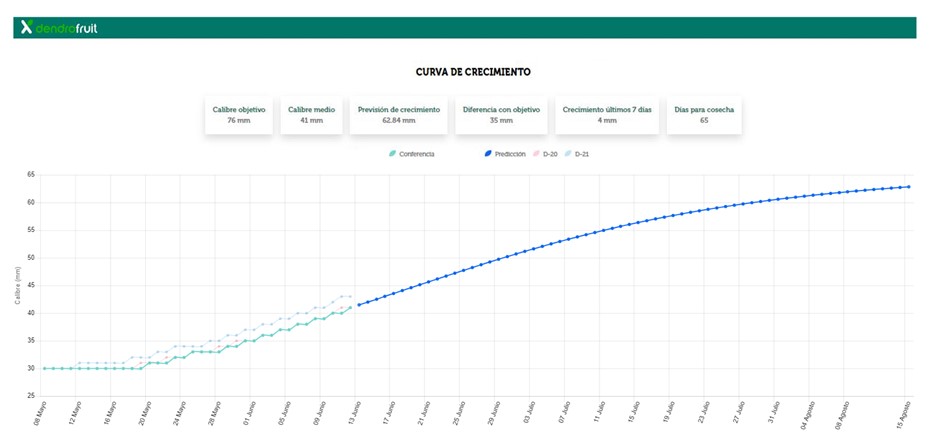The width and height of the screenshot is (931, 442).
Task: Select the Calibre objetivo 76 mm card
Action: [x=238, y=114]
